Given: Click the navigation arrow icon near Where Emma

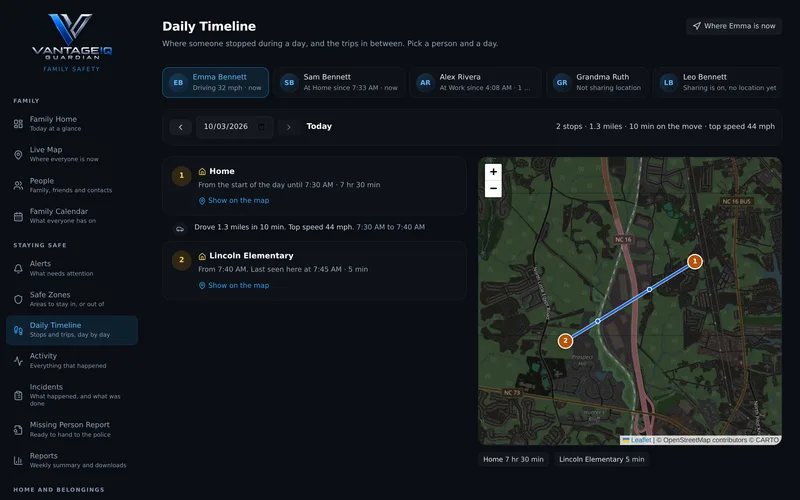Looking at the screenshot, I should tap(696, 26).
